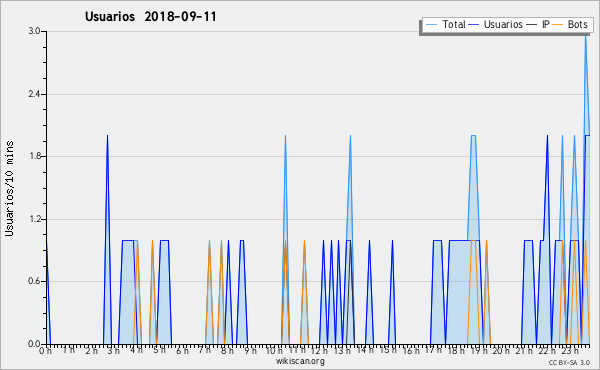Click the Total legend label
600x370 pixels.
click(454, 24)
